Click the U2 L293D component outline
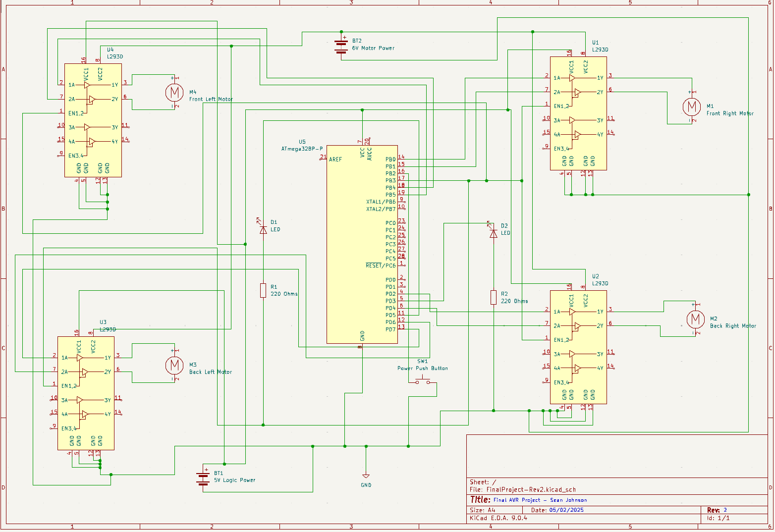Screen dimensions: 775x532 pyautogui.click(x=578, y=347)
